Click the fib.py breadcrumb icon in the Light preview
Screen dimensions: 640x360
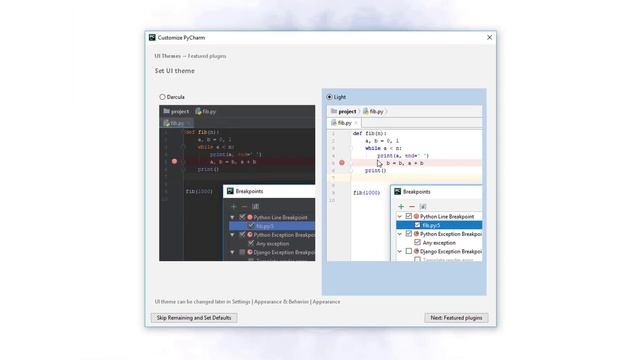(x=366, y=111)
